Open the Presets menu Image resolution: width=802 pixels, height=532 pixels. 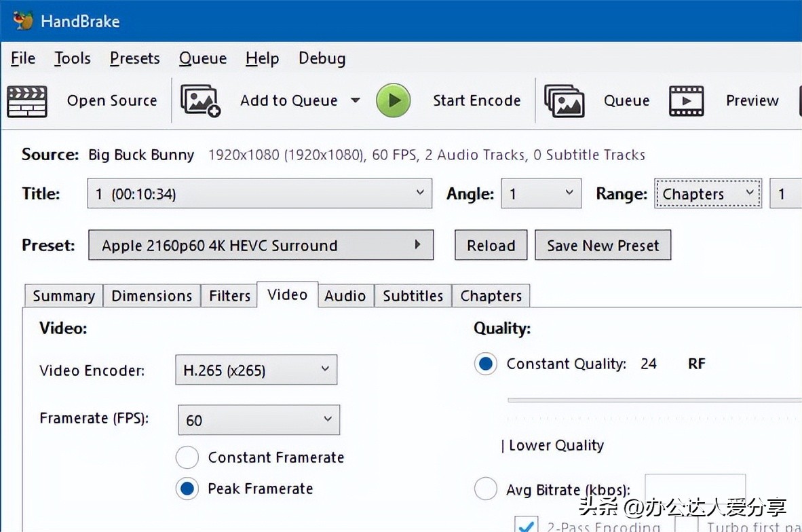(x=134, y=59)
